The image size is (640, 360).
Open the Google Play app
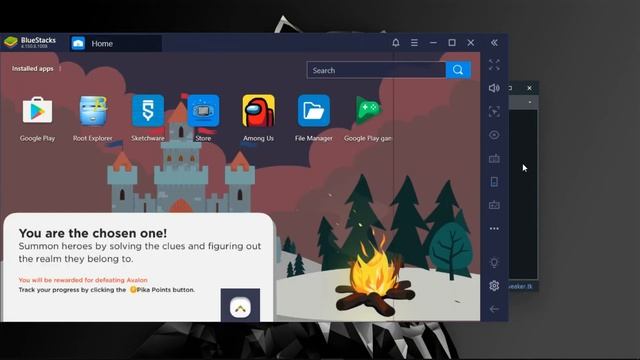coord(37,111)
